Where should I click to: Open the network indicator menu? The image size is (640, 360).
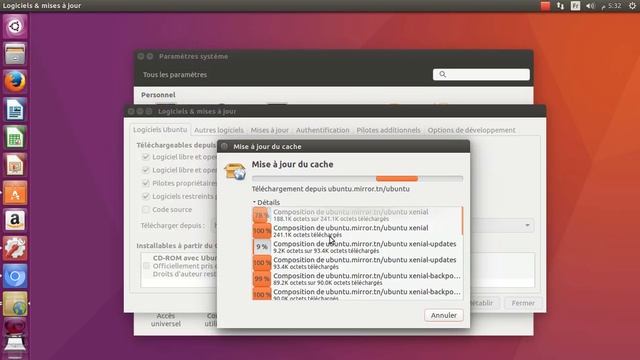coord(560,6)
